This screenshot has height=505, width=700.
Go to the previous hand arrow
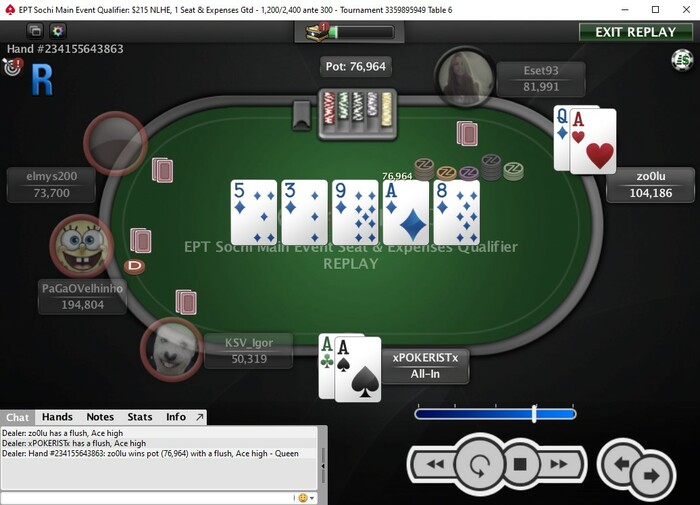point(622,463)
